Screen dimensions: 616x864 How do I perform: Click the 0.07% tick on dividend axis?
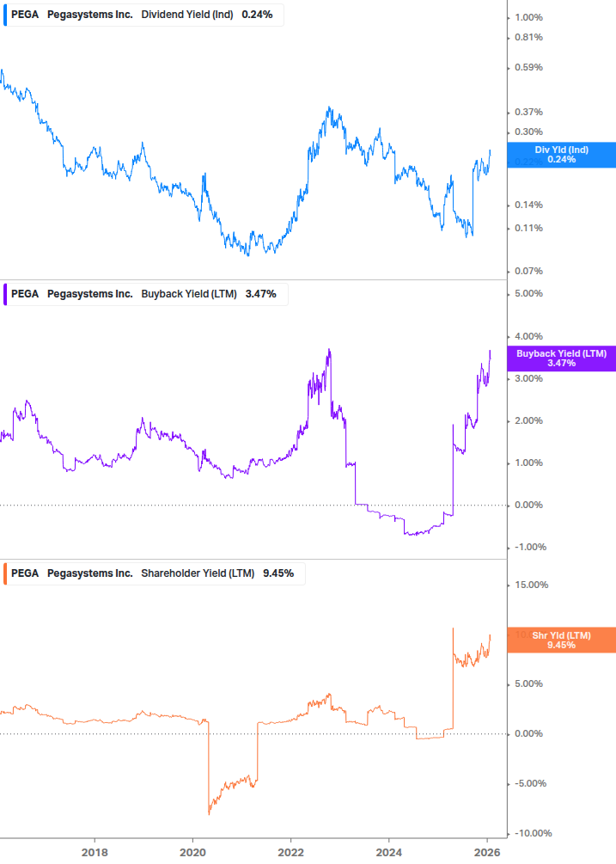pos(528,271)
